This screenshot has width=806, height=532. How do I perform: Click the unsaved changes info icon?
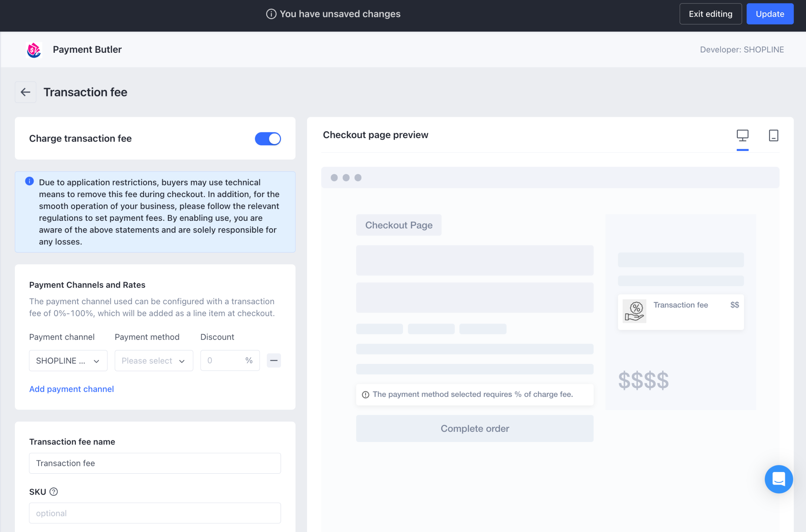pyautogui.click(x=271, y=14)
